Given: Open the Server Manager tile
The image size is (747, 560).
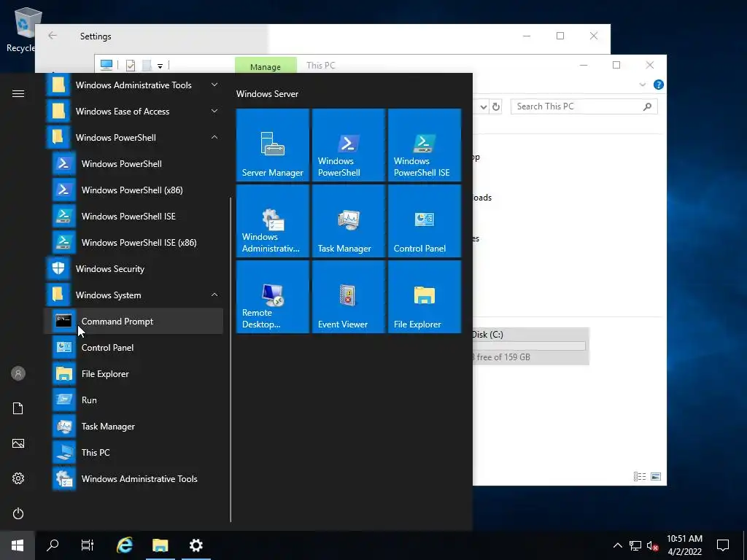Looking at the screenshot, I should (273, 145).
